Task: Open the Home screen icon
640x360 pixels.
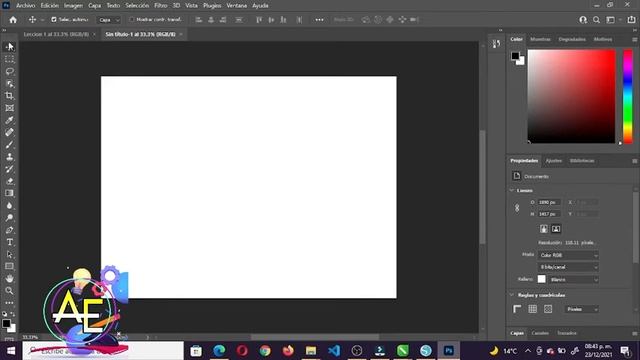Action: (13, 20)
